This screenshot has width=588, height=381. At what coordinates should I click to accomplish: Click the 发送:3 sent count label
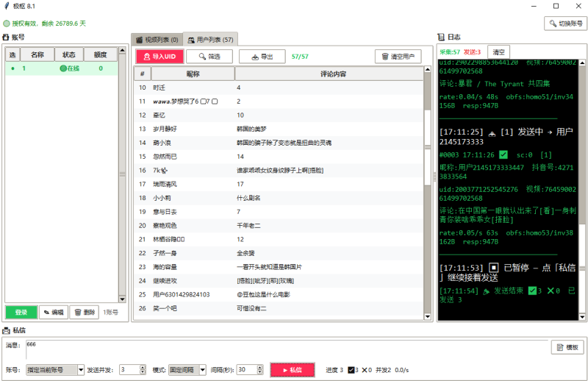pos(472,51)
